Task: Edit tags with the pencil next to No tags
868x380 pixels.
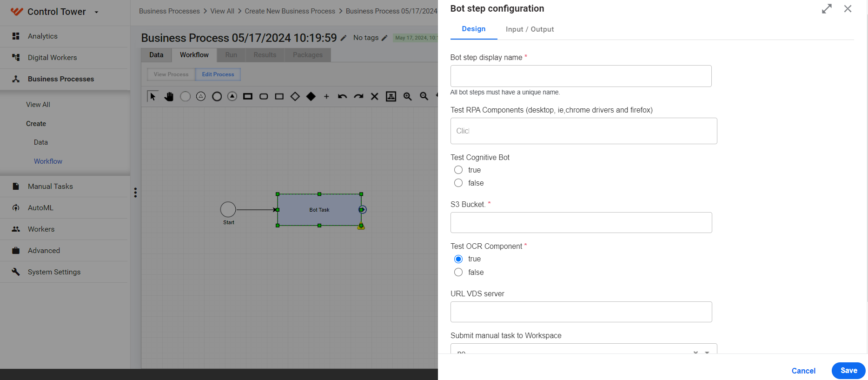Action: coord(384,38)
